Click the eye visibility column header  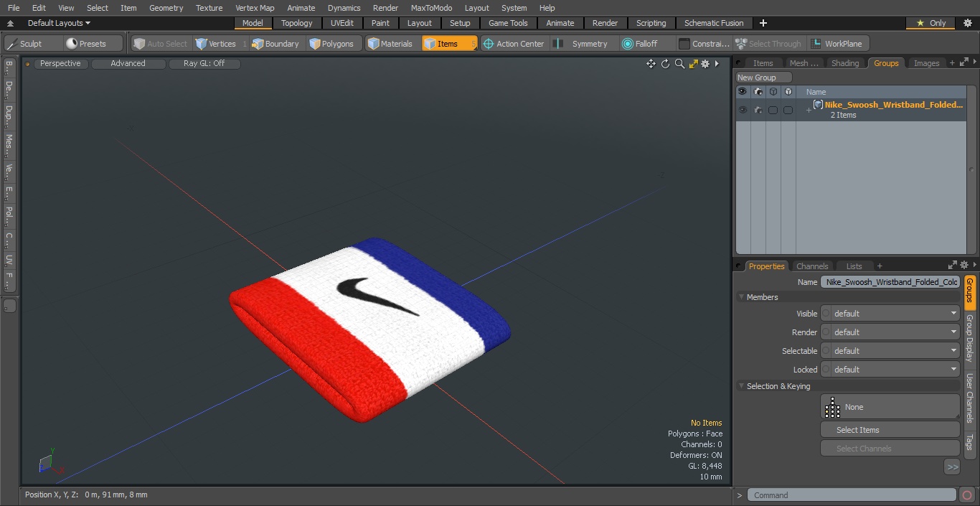743,92
